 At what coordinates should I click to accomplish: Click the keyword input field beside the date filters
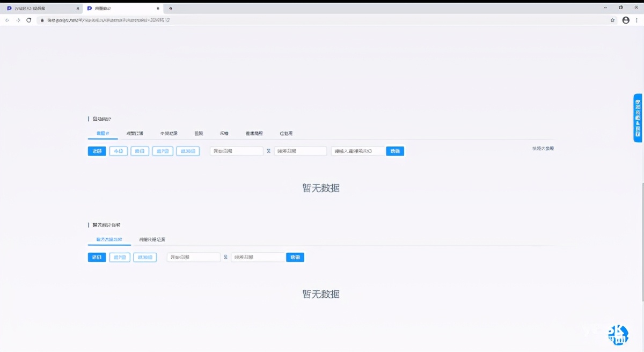[x=357, y=151]
